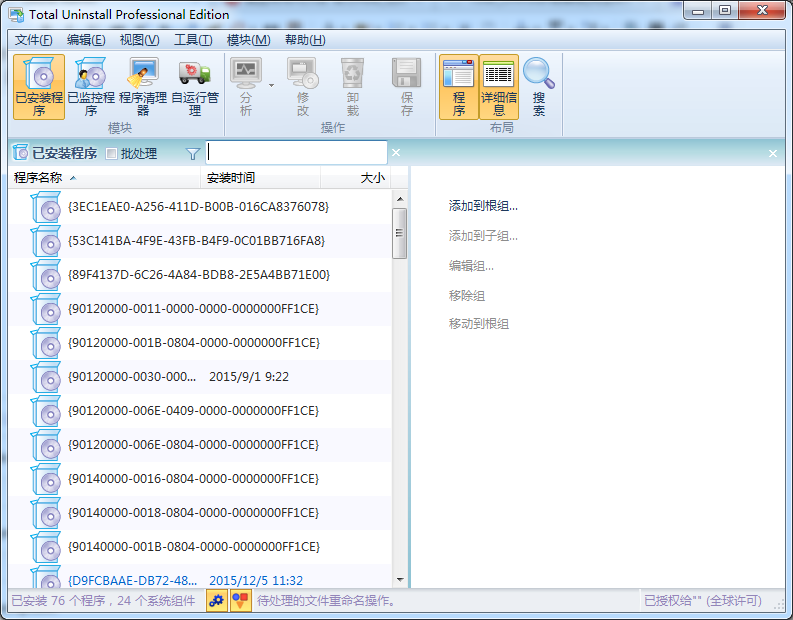
Task: Toggle the 程序 layout panel
Action: coord(459,86)
